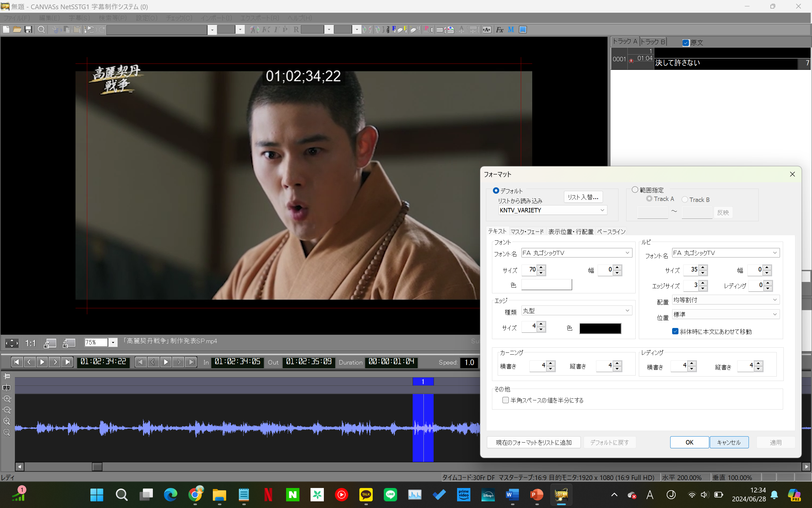Open the エッジ 種類 丸型 dropdown

click(576, 311)
